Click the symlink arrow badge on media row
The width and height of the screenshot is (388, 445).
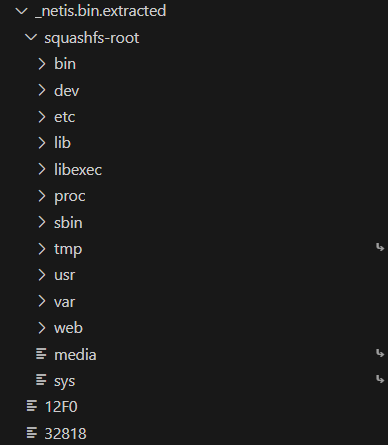coord(380,353)
